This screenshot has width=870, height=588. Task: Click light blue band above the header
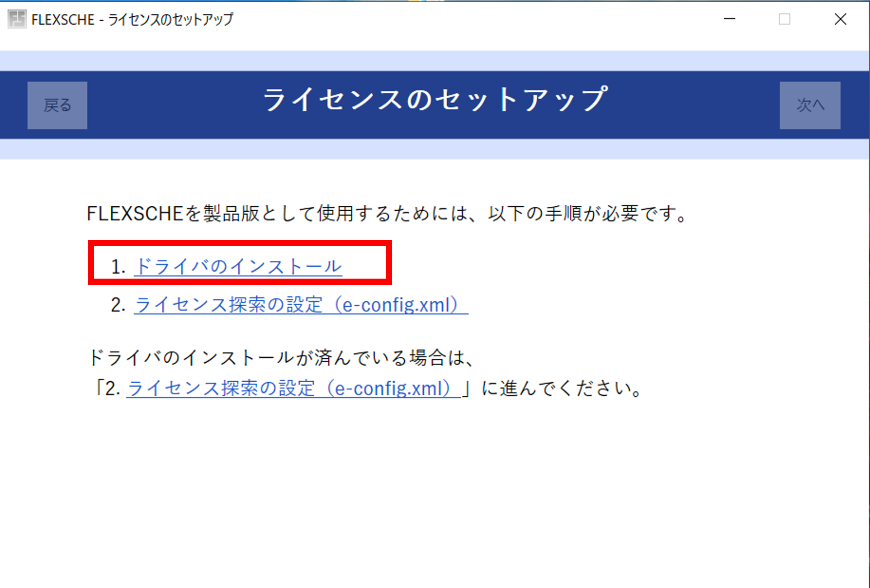coord(435,61)
